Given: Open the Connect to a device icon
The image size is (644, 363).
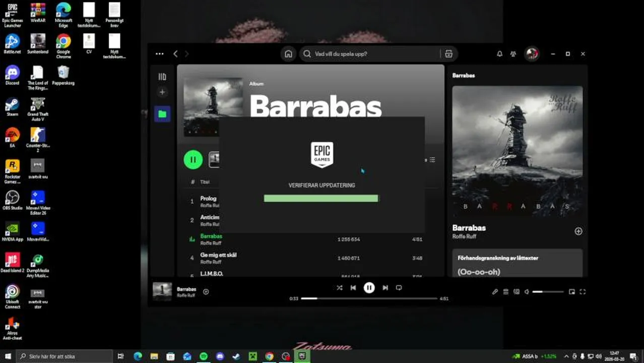Looking at the screenshot, I should [x=517, y=291].
